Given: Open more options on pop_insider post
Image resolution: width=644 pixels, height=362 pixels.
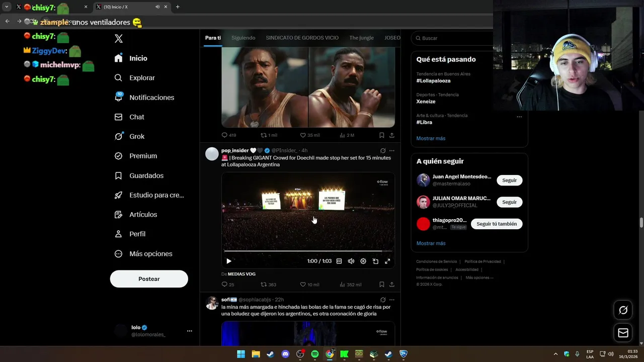Looking at the screenshot, I should tap(392, 150).
